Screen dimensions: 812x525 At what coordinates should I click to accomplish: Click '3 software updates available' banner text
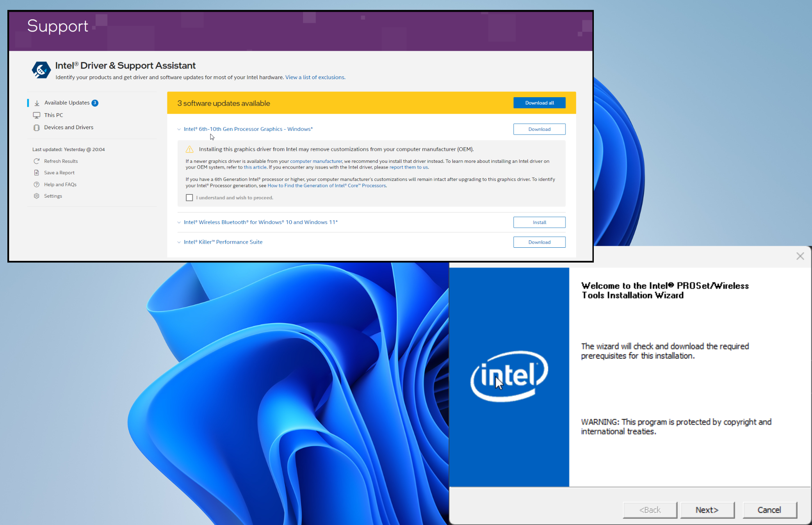click(x=224, y=103)
